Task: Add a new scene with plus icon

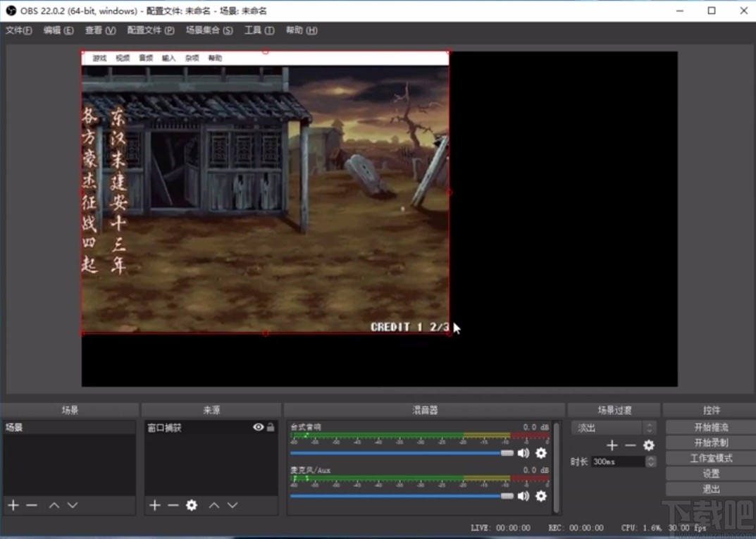Action: point(13,504)
